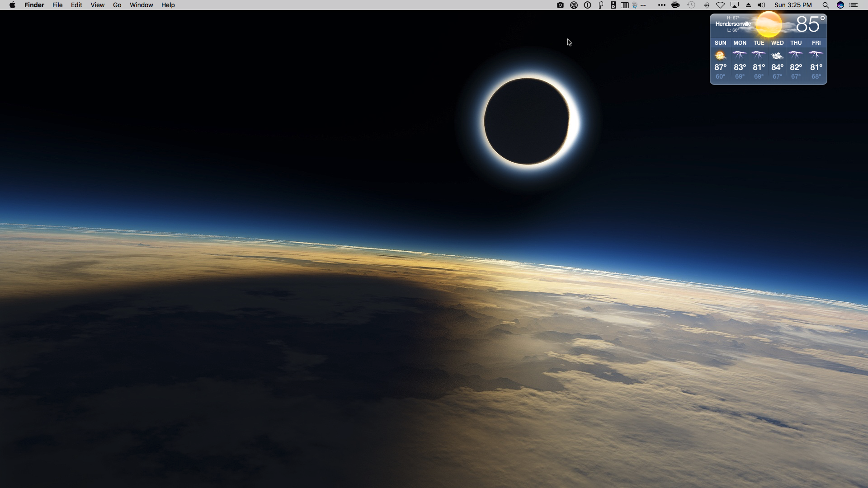Click the striped columns menu bar icon
Screen dimensions: 868x488
tap(625, 5)
